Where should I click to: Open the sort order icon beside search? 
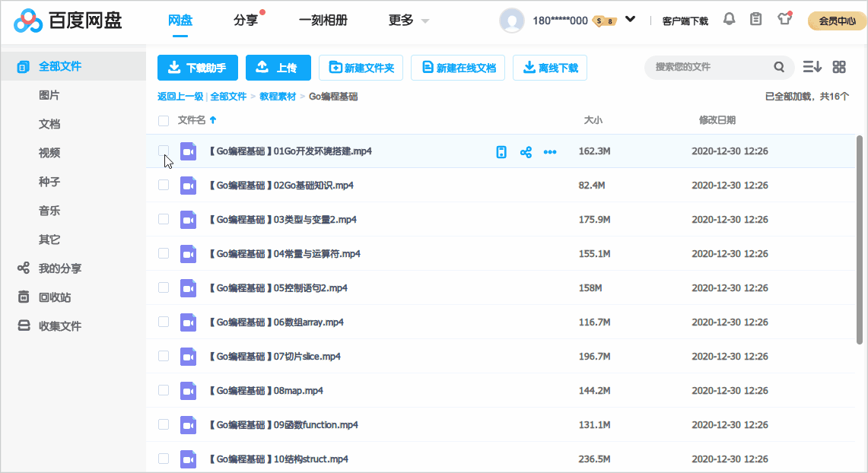[812, 67]
